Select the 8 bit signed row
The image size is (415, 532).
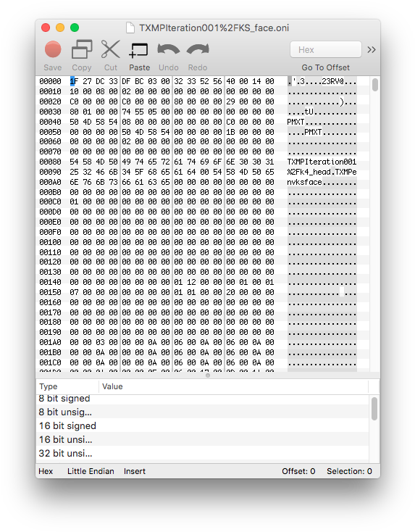202,399
